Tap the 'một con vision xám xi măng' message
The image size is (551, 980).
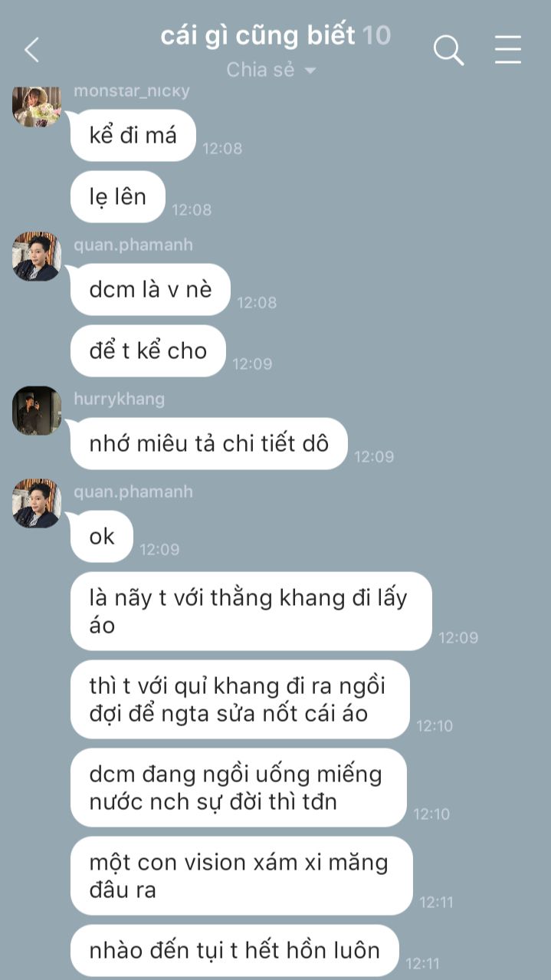241,876
